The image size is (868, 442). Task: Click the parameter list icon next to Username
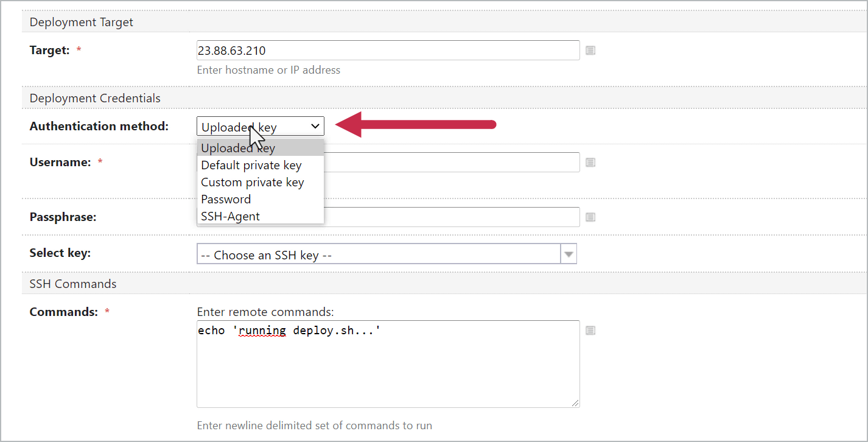pyautogui.click(x=590, y=162)
